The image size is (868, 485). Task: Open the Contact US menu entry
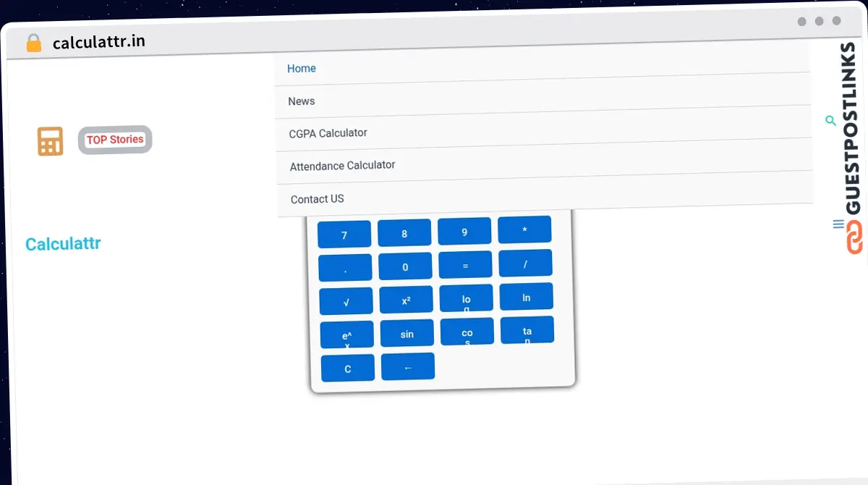click(x=317, y=199)
